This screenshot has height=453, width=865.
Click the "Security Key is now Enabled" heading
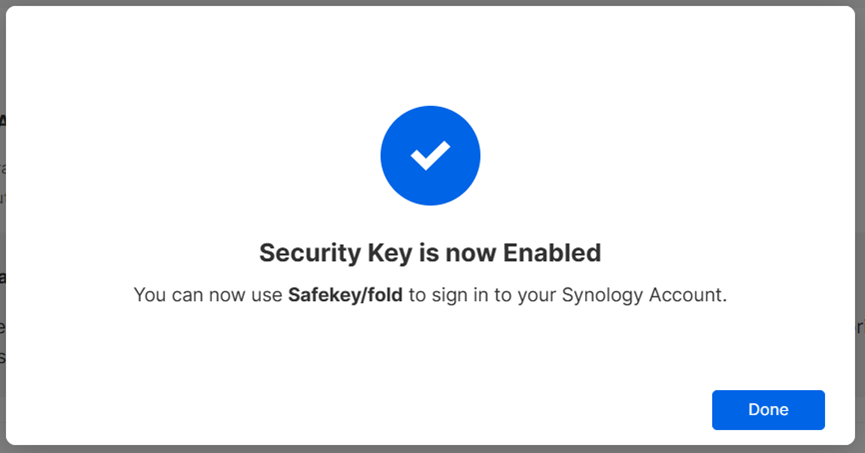(430, 252)
